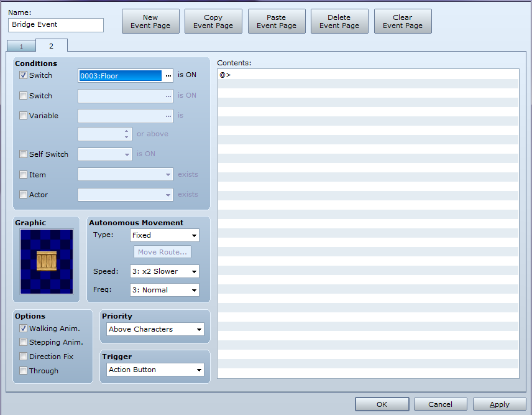Enable the Through option

pos(23,370)
